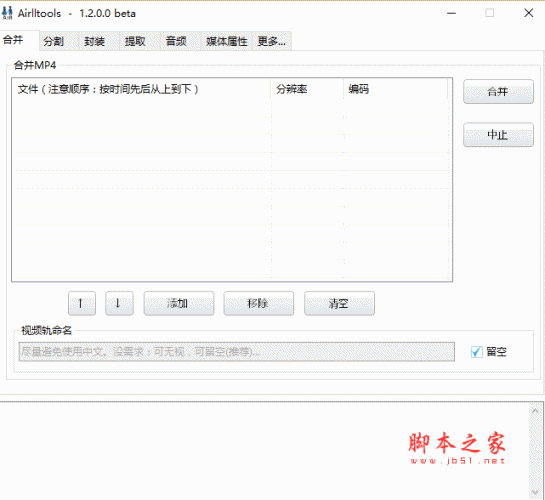Switch to the 合并 tab
The height and width of the screenshot is (500, 545).
19,41
